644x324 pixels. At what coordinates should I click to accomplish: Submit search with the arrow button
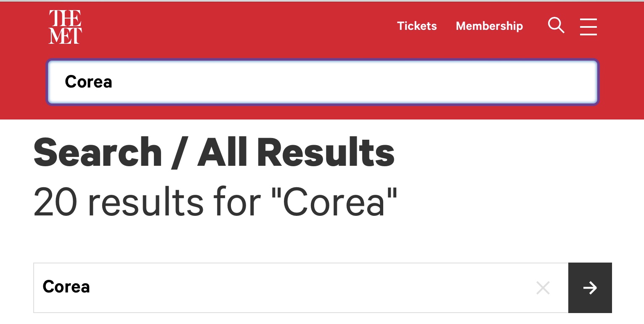pyautogui.click(x=590, y=288)
